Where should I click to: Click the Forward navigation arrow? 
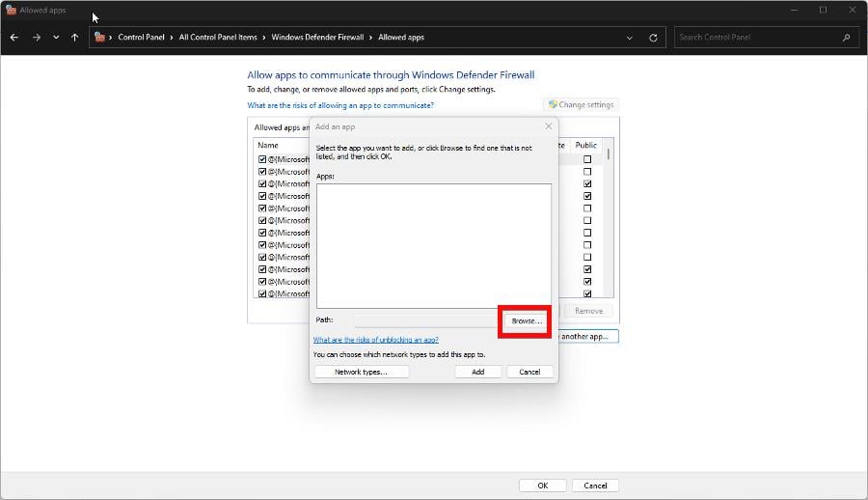(36, 37)
